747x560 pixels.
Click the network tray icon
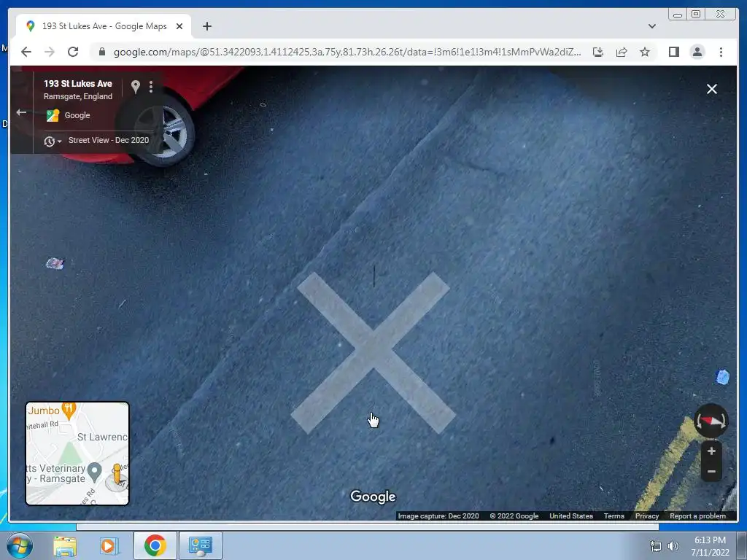[x=656, y=546]
